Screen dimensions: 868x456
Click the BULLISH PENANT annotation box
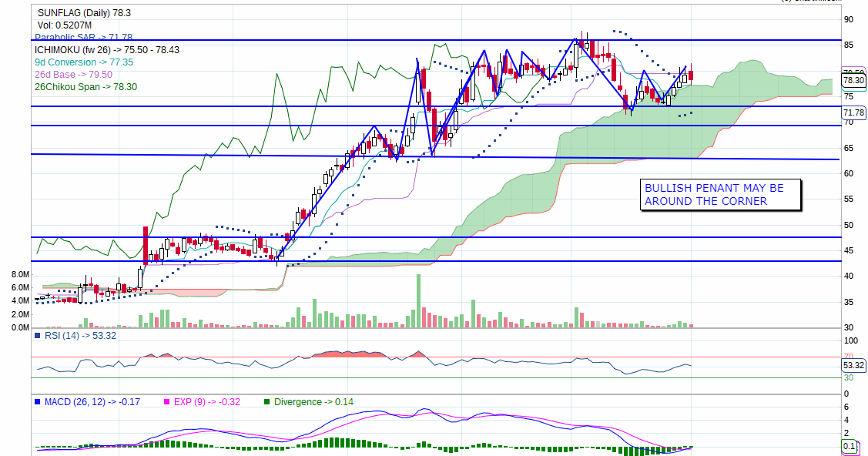click(x=721, y=194)
